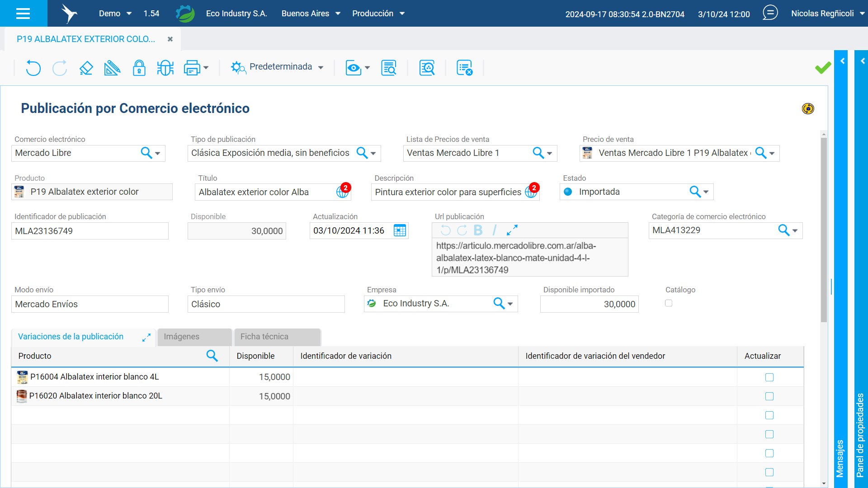Search Categoría de comercio electrónico magnifier
The width and height of the screenshot is (868, 488).
click(x=783, y=230)
